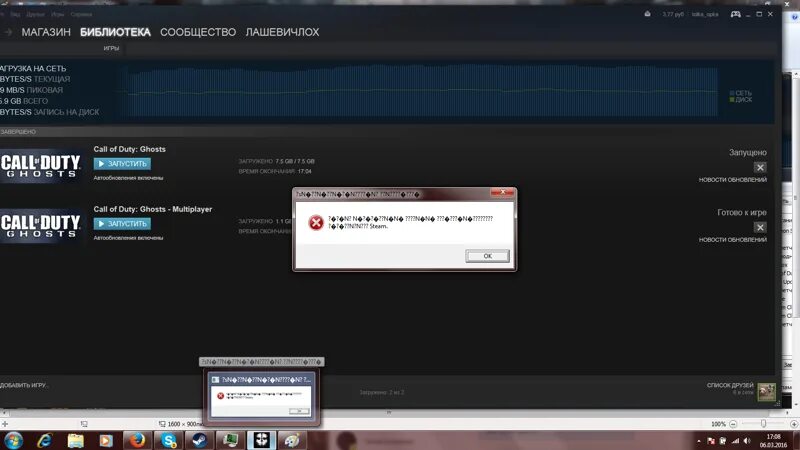Open Windows Explorer folder on taskbar
Screen dimensions: 800x450
coord(76,440)
